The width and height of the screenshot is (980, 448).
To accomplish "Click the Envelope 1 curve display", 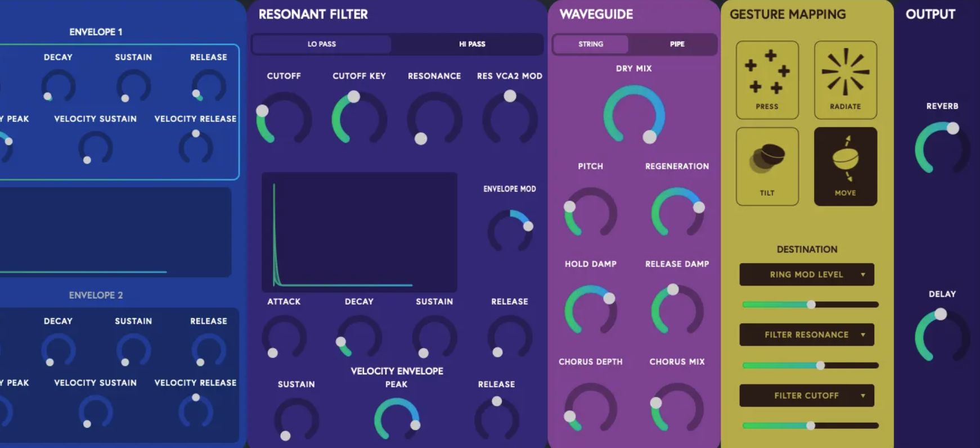I will coord(115,232).
